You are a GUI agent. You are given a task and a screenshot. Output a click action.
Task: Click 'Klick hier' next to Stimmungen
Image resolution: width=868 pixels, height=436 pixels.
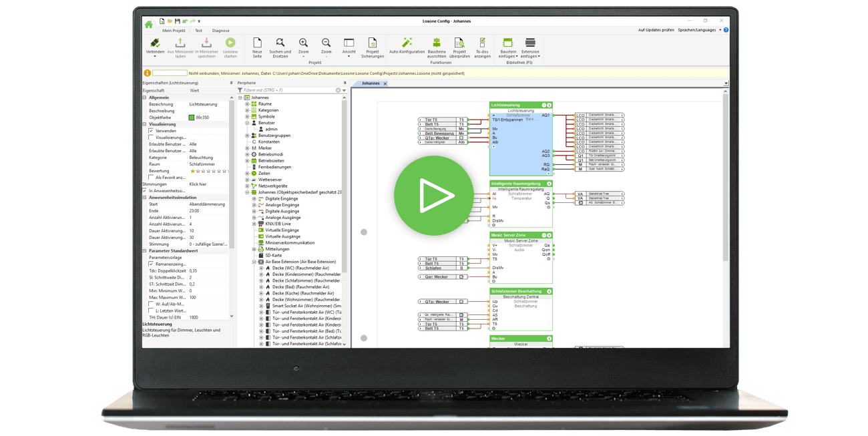(198, 183)
